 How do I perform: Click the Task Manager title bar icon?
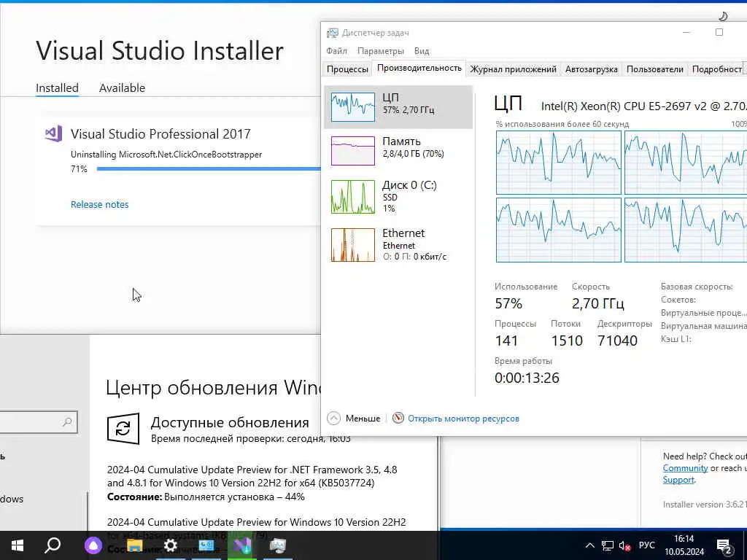point(332,32)
